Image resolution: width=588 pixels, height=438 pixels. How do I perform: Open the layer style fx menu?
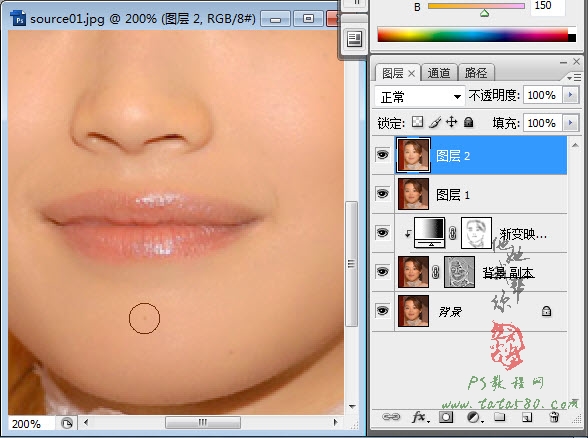[420, 417]
